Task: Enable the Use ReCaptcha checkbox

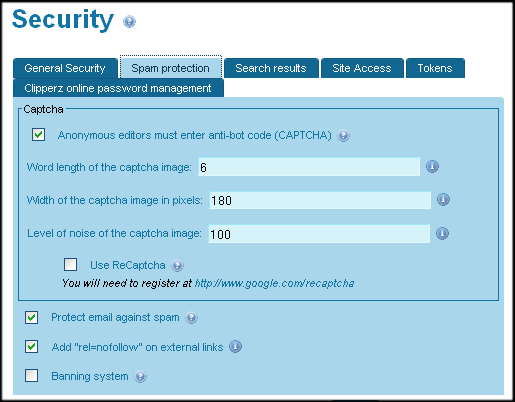Action: pyautogui.click(x=71, y=265)
